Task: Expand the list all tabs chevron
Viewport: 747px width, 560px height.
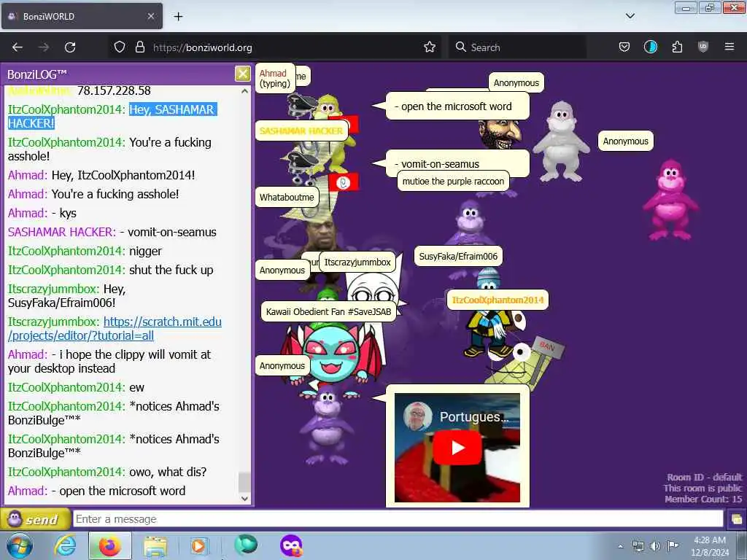Action: [x=630, y=16]
